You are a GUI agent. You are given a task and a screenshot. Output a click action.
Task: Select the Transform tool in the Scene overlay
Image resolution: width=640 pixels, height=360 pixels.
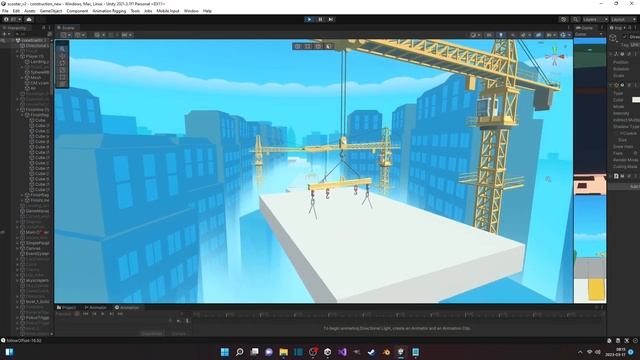[62, 84]
